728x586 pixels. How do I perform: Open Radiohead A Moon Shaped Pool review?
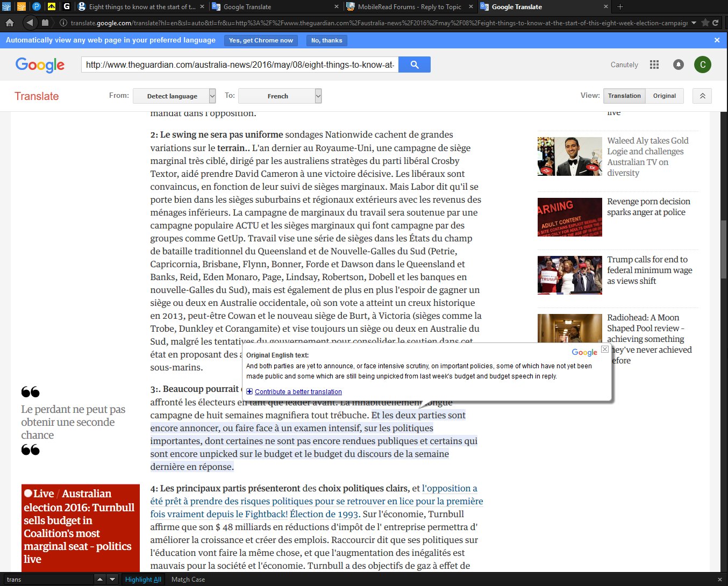650,339
